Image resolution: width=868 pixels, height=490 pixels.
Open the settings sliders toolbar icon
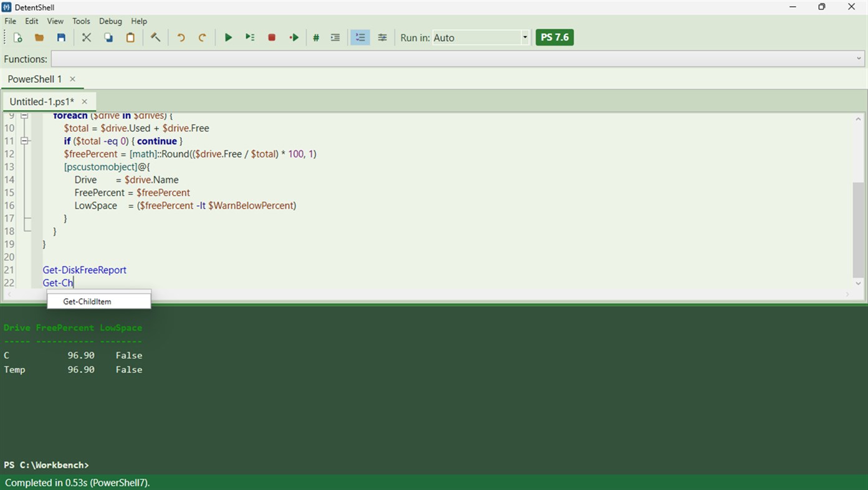[x=383, y=37]
